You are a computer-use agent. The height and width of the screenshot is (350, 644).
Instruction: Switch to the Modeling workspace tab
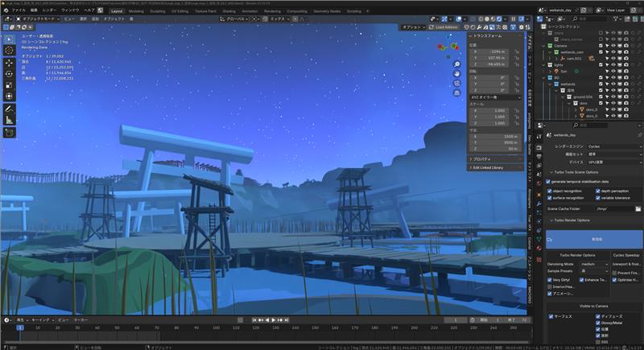[x=137, y=11]
